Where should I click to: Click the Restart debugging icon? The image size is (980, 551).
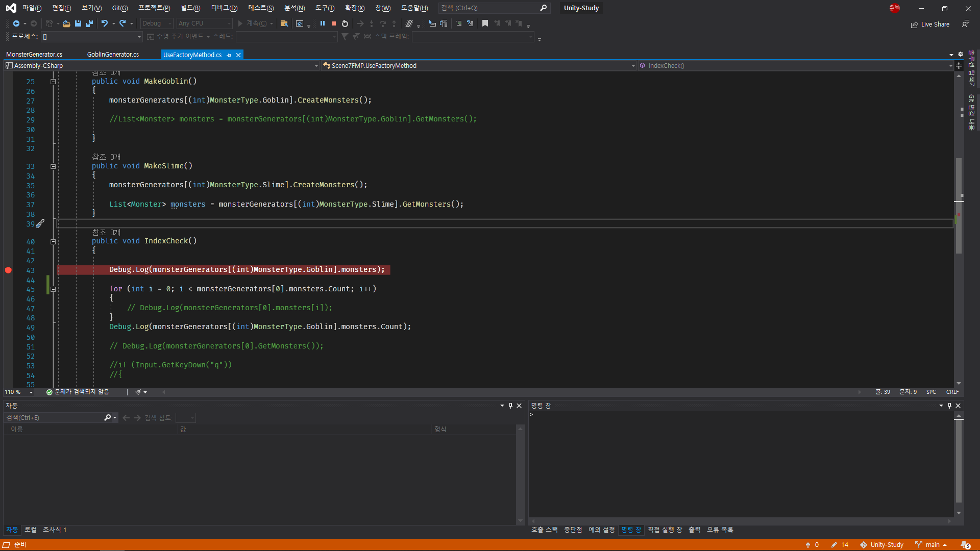[x=345, y=23]
